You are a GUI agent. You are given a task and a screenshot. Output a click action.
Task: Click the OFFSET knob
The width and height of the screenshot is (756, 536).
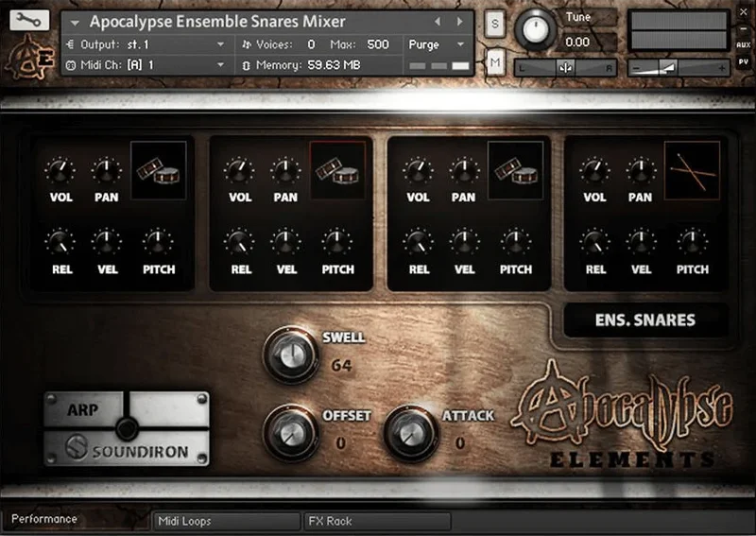[291, 433]
